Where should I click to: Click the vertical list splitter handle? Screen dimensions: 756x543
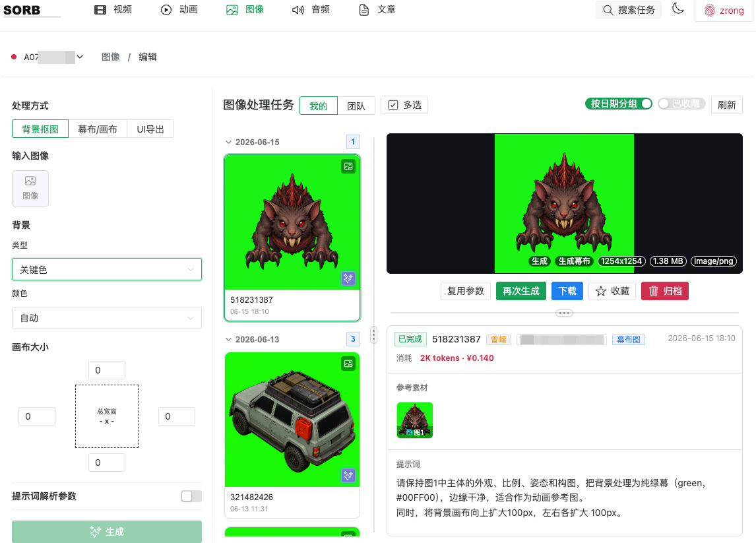[x=373, y=335]
